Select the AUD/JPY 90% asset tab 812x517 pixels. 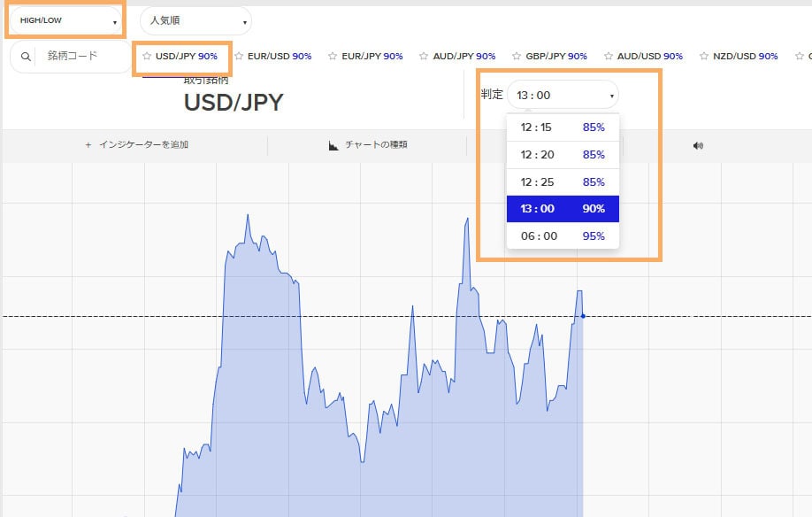[464, 56]
